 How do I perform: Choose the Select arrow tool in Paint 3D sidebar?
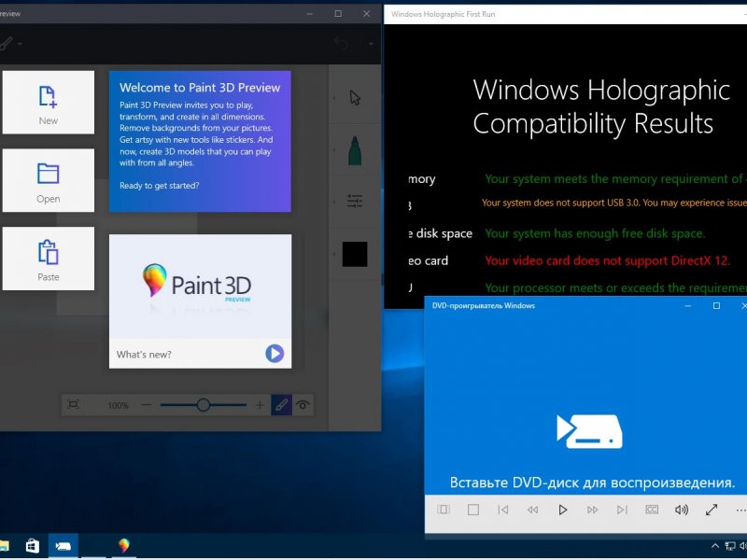point(355,98)
